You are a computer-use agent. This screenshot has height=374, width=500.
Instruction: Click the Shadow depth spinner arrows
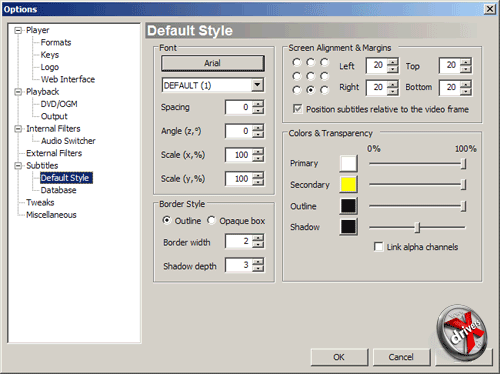pyautogui.click(x=258, y=265)
